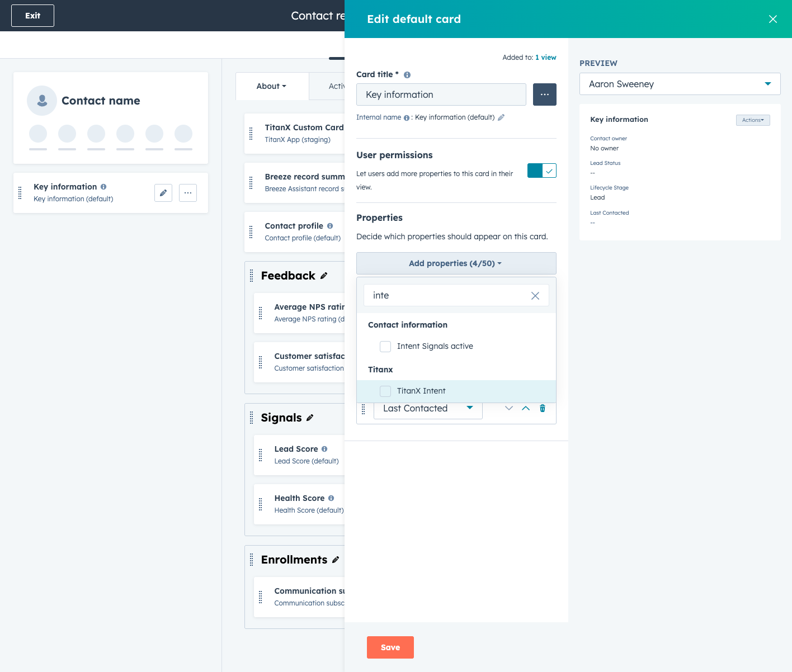Click the Contact information group heading
The height and width of the screenshot is (672, 792).
[408, 325]
